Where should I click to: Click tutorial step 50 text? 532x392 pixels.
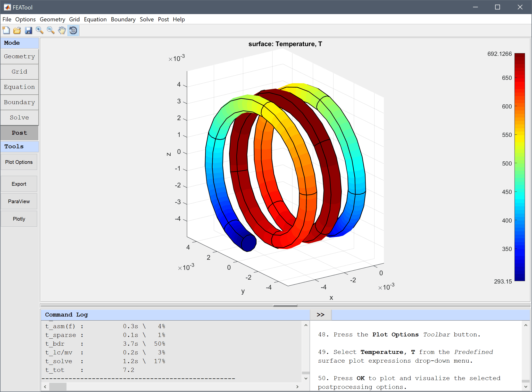409,383
